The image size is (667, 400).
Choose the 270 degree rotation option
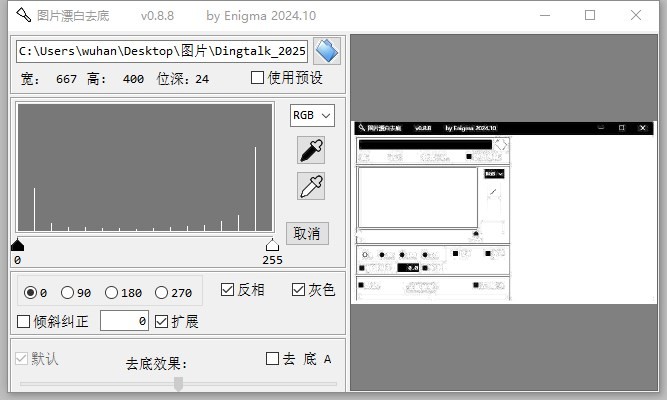[x=162, y=293]
